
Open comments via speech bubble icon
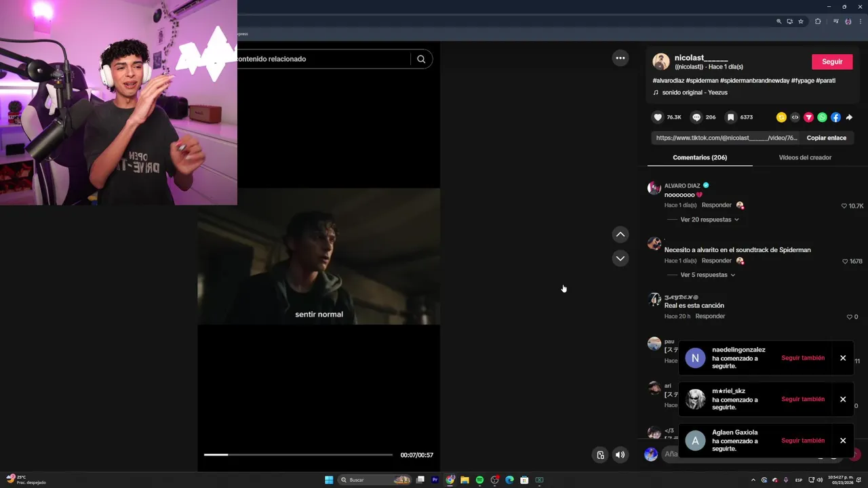[x=696, y=117]
